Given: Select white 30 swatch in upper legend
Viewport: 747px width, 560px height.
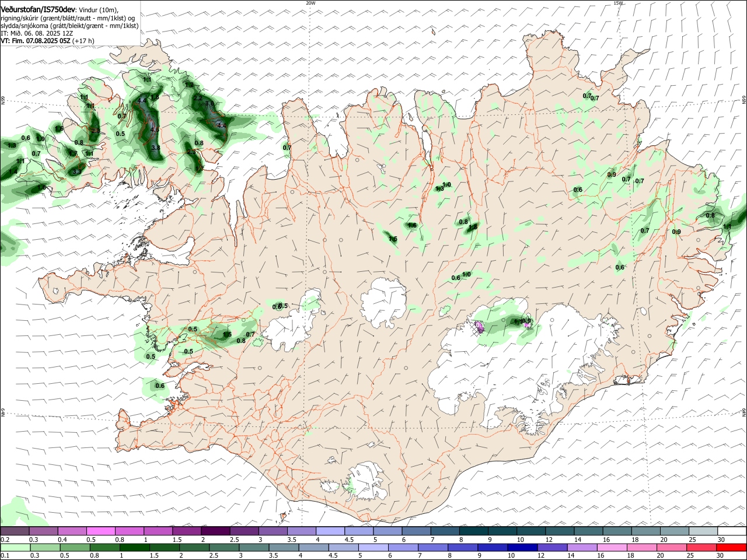Looking at the screenshot, I should tap(732, 531).
